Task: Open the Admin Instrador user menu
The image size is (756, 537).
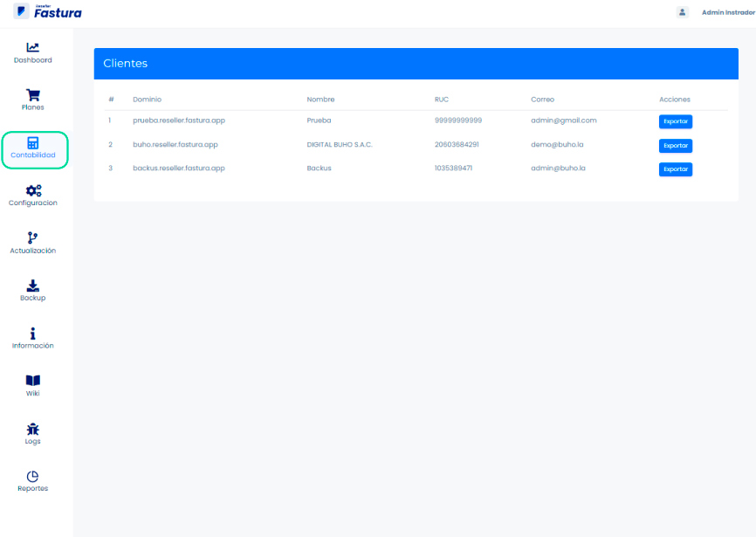Action: (728, 12)
